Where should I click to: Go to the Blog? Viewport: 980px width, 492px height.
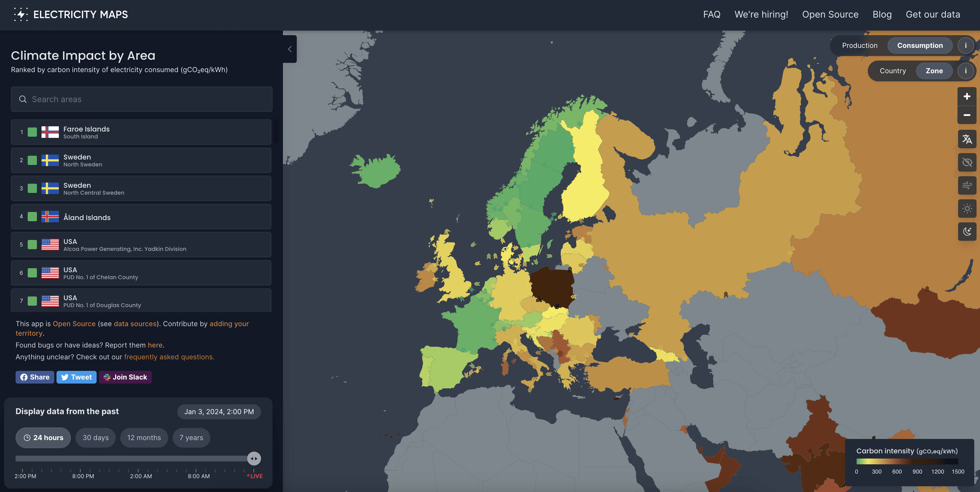click(x=882, y=14)
